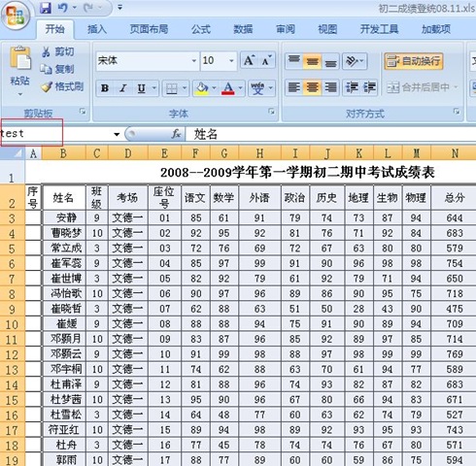This screenshot has height=466, width=476.
Task: Redo the last undone action
Action: (x=88, y=8)
